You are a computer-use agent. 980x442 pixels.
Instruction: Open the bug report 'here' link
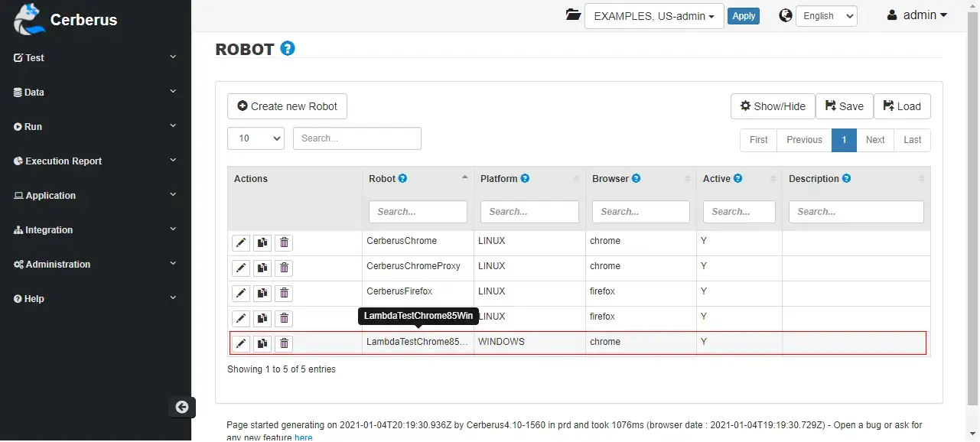point(303,437)
